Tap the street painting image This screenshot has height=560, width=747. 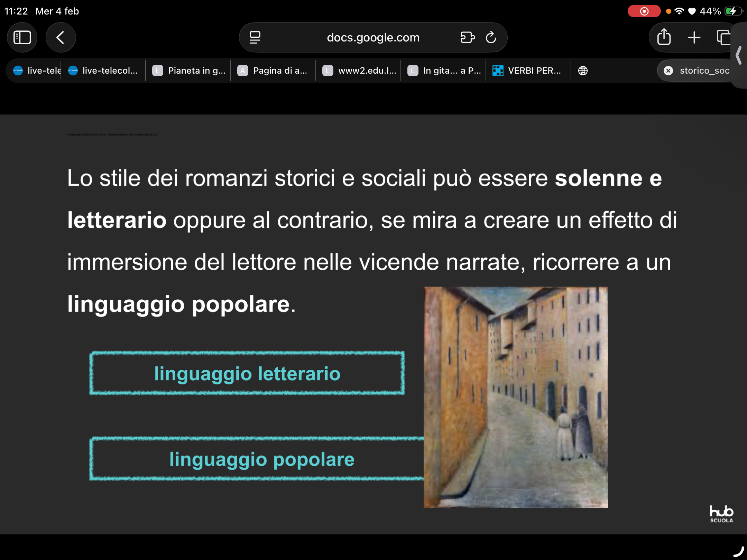(x=516, y=397)
